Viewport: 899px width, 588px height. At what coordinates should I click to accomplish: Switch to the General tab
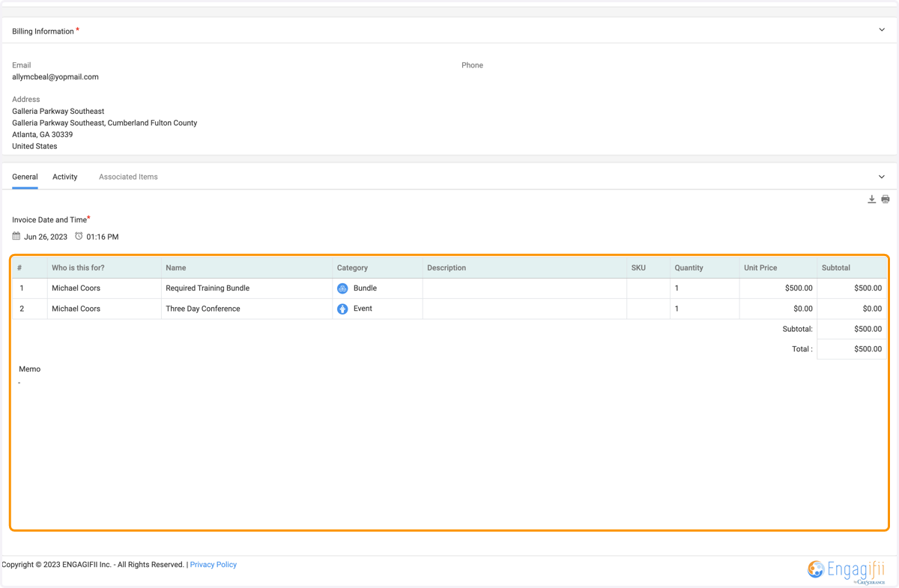tap(25, 177)
